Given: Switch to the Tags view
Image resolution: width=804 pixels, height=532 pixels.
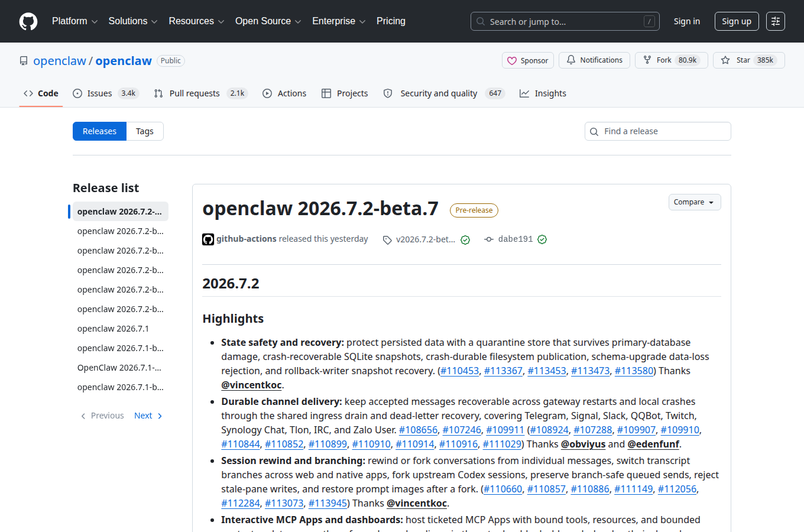Looking at the screenshot, I should click(145, 131).
